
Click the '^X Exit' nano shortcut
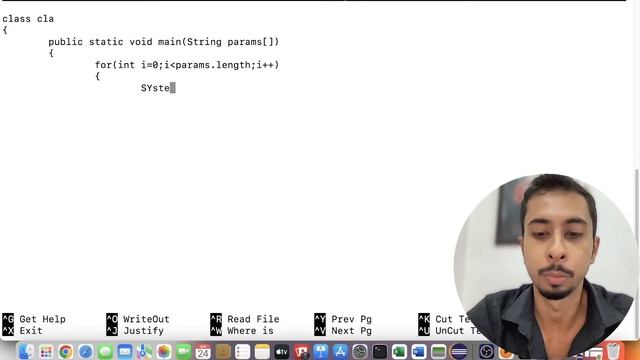click(22, 330)
